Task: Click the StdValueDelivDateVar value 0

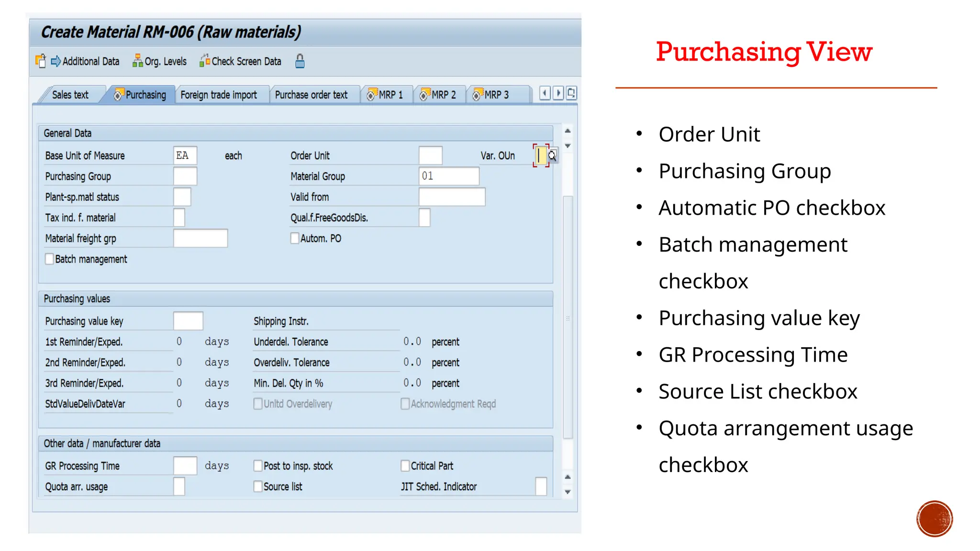Action: click(x=179, y=404)
